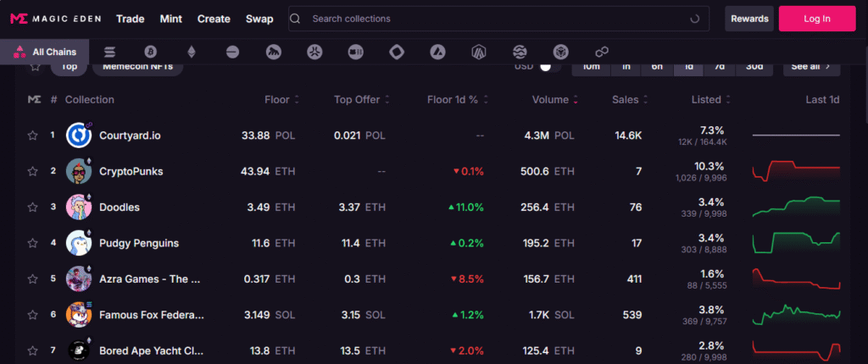Open the Pudgy Penguins collection avatar
The image size is (868, 364).
pyautogui.click(x=79, y=244)
